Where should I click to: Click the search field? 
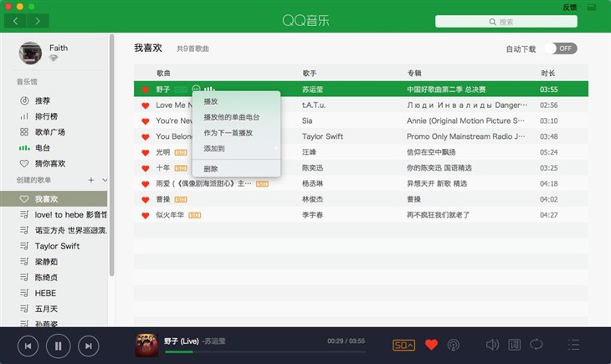click(x=506, y=22)
